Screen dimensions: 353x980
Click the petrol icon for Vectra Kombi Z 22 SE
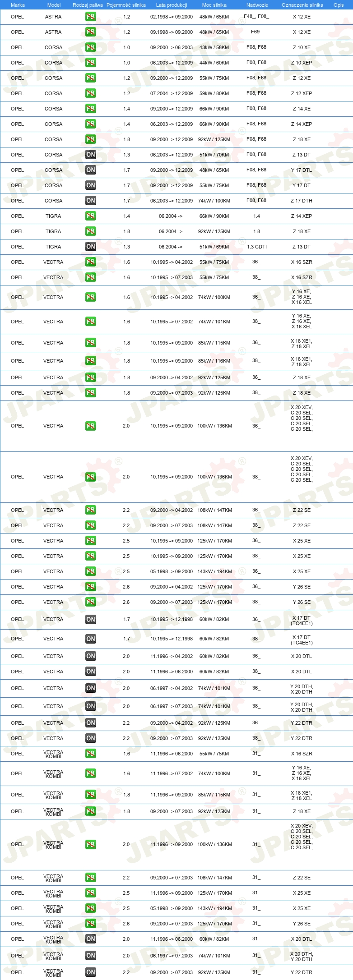click(x=90, y=878)
